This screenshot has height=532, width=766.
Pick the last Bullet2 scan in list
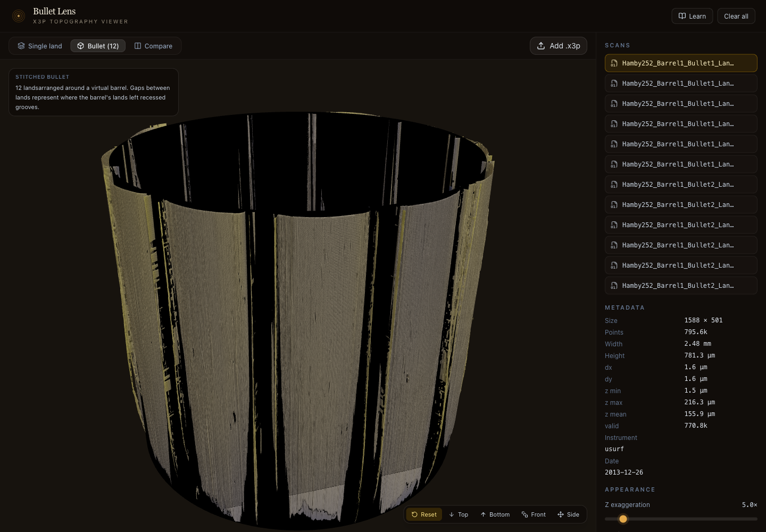[680, 286]
